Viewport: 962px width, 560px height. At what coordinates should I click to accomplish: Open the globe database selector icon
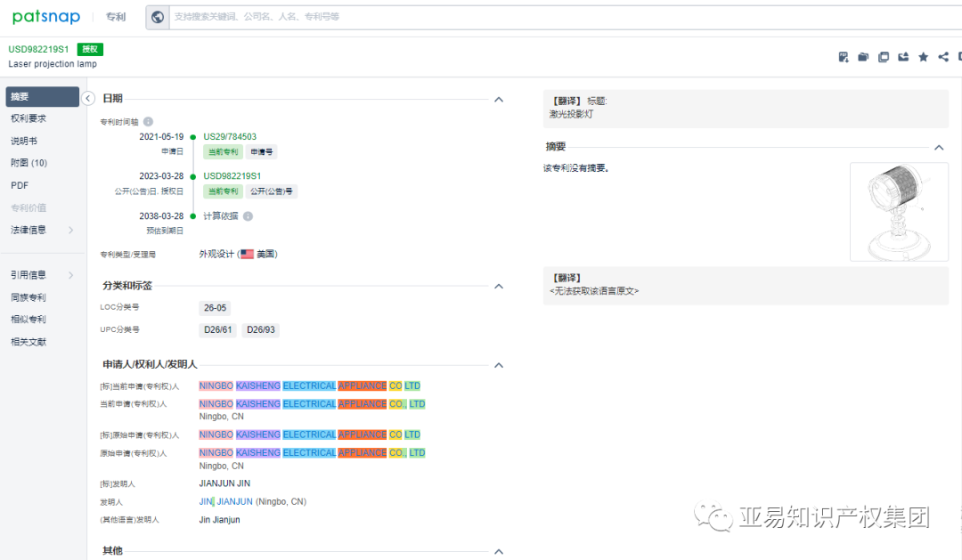[158, 17]
